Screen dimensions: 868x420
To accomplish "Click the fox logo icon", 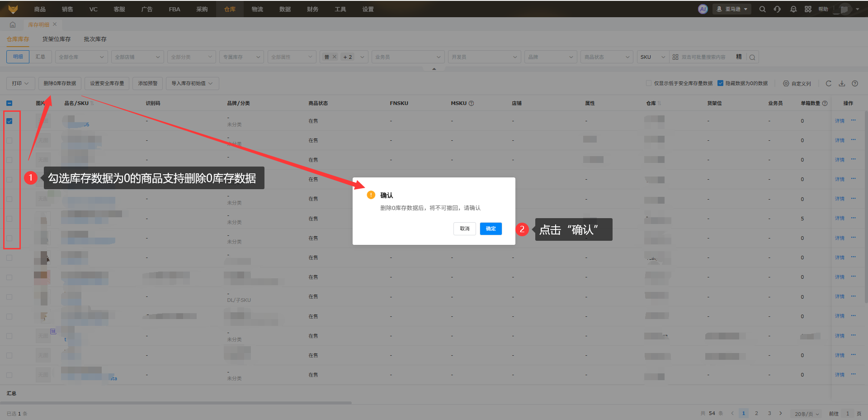I will (13, 9).
